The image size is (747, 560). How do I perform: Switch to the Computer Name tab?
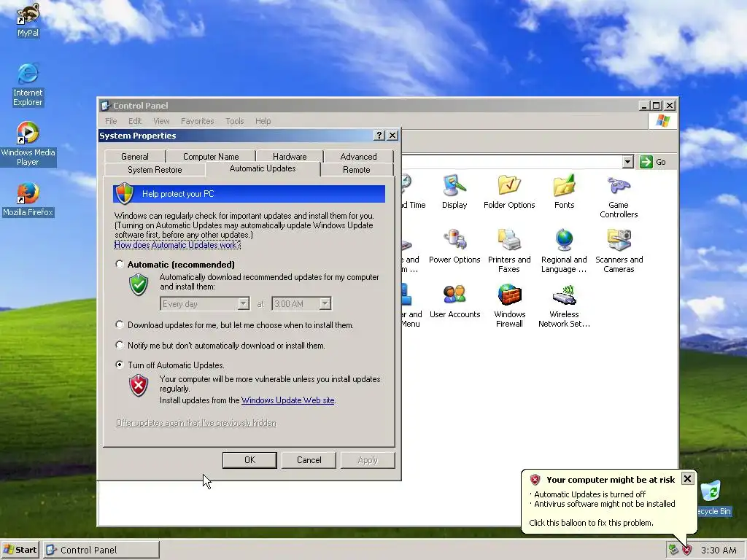211,157
